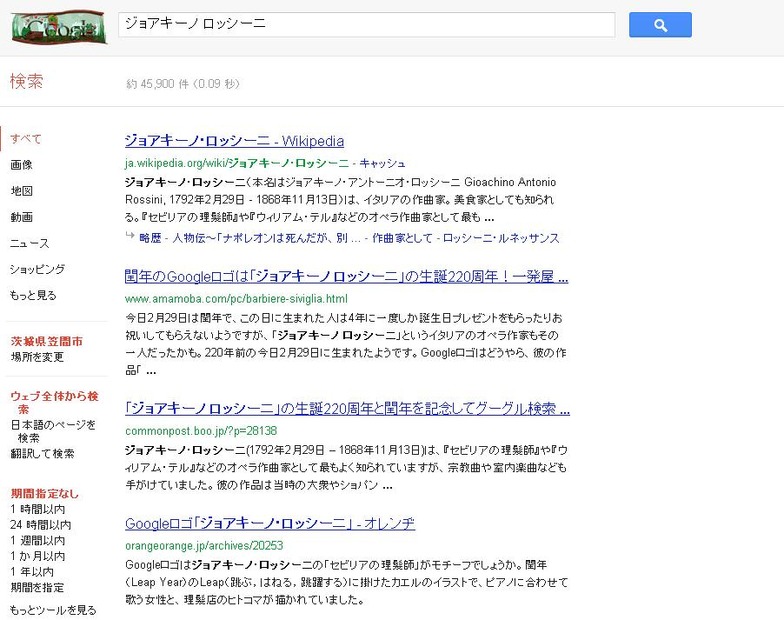Open the 生誕220周年と閏年を記念して result title
784x620 pixels.
[x=348, y=408]
